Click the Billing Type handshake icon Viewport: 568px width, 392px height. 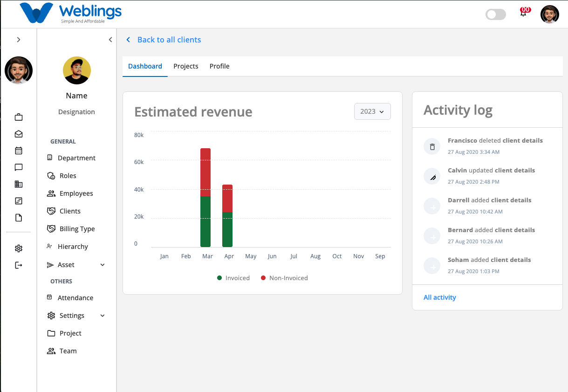(x=51, y=229)
